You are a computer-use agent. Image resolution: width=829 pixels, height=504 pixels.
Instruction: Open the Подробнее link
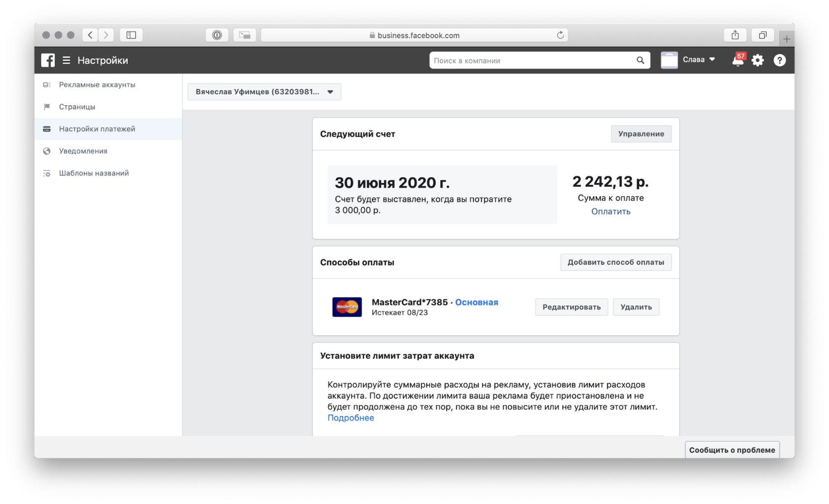coord(351,418)
